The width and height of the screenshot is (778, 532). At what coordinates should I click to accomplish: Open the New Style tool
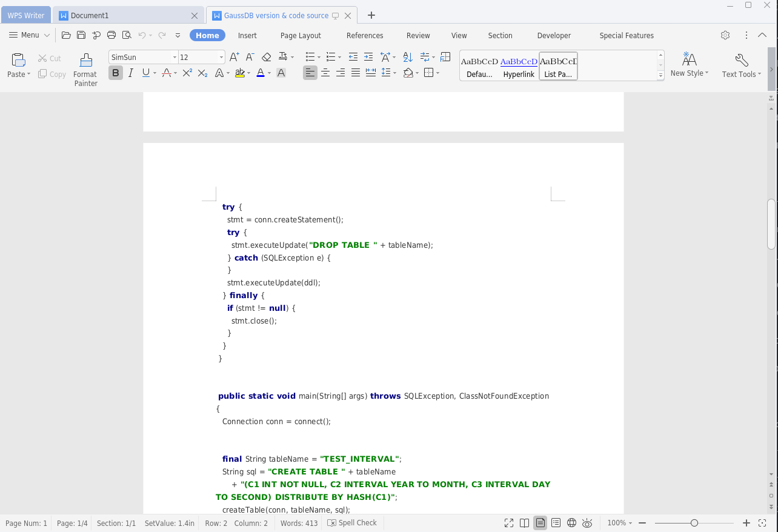click(x=690, y=65)
